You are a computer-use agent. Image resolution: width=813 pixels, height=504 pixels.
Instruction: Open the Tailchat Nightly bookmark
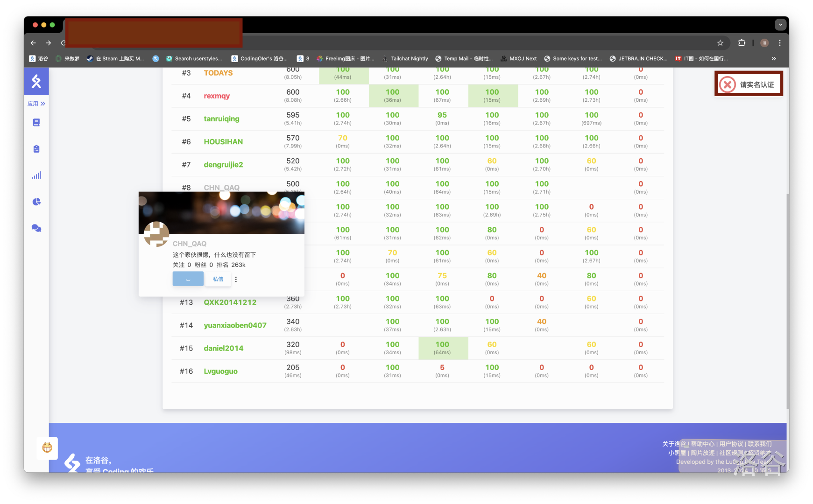(x=405, y=59)
